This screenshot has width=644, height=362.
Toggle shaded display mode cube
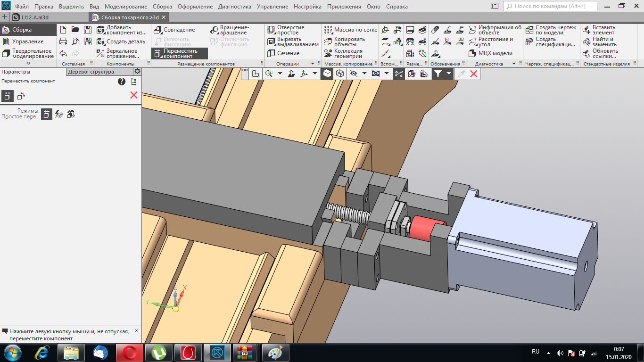point(327,74)
